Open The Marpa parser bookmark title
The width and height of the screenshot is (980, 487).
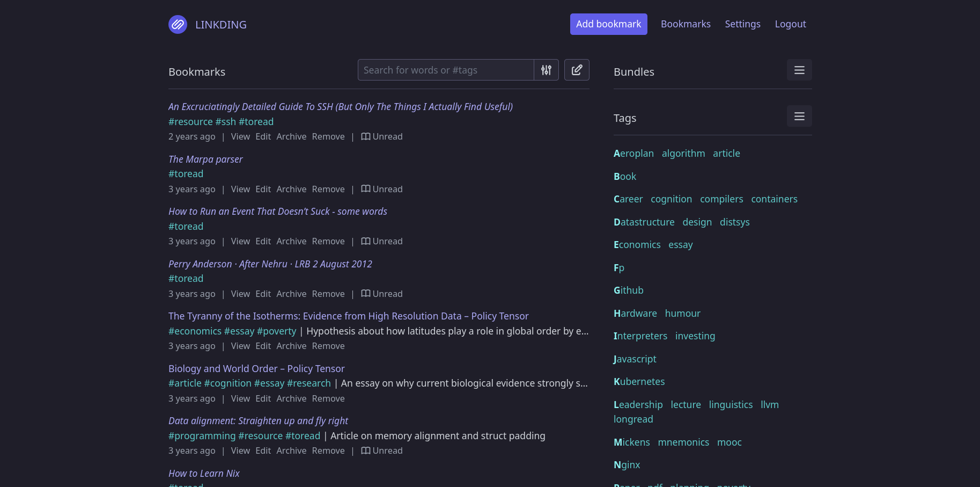205,159
